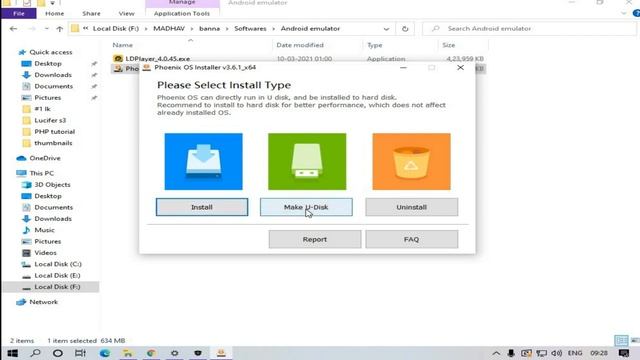Open the Windows Start menu
This screenshot has height=360, width=640.
tap(12, 353)
